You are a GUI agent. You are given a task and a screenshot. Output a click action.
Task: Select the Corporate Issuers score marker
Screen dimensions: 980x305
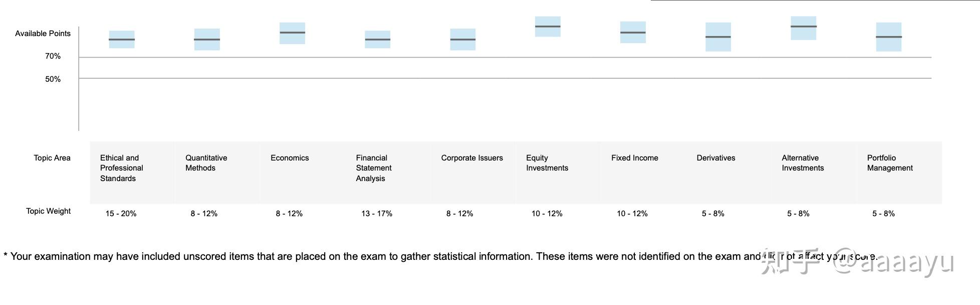(x=462, y=39)
